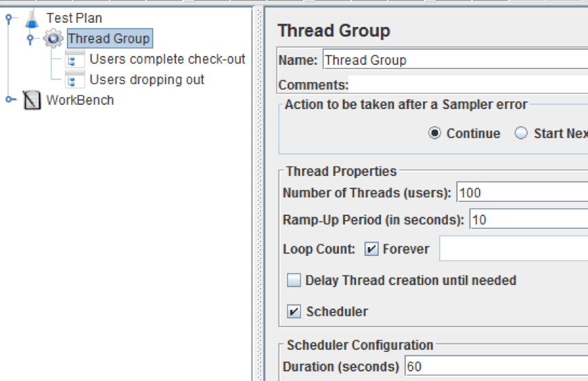Click the vertical panel divider handle
Viewport: 588px width, 381px height.
click(x=259, y=194)
